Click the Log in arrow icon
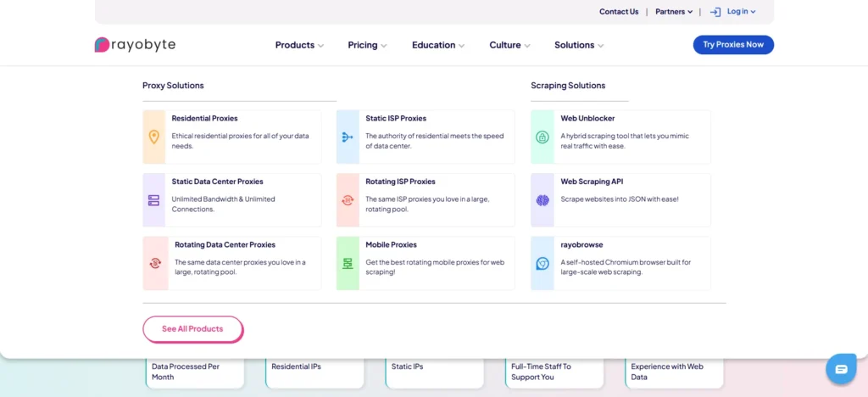 715,12
